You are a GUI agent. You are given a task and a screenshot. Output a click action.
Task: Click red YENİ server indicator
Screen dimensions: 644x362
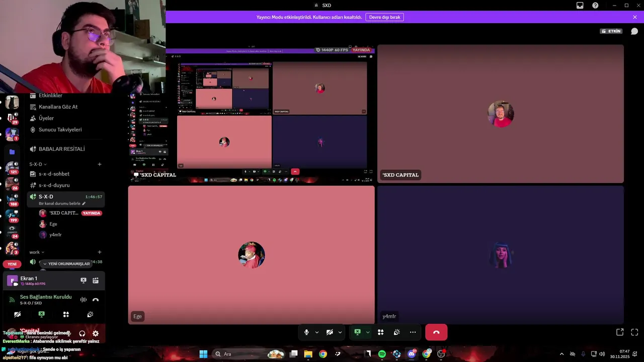(x=12, y=264)
